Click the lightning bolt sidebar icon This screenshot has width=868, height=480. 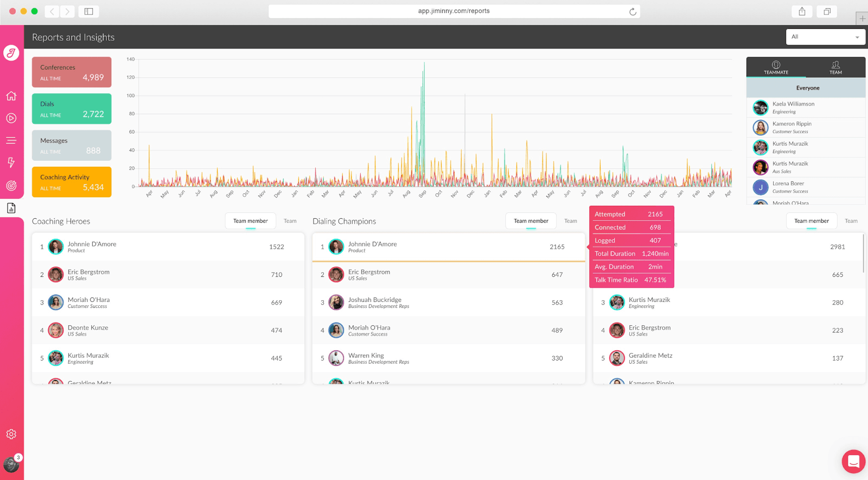pos(11,162)
